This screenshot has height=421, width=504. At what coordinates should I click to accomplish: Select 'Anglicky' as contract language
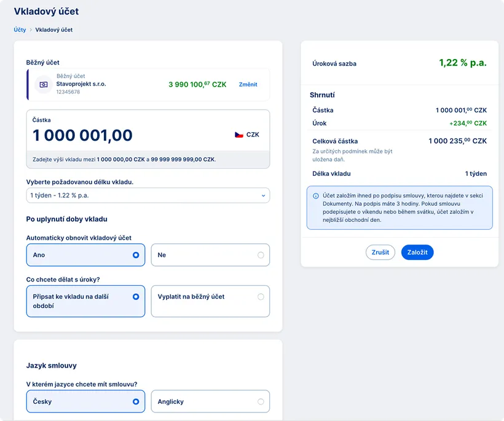pyautogui.click(x=210, y=402)
